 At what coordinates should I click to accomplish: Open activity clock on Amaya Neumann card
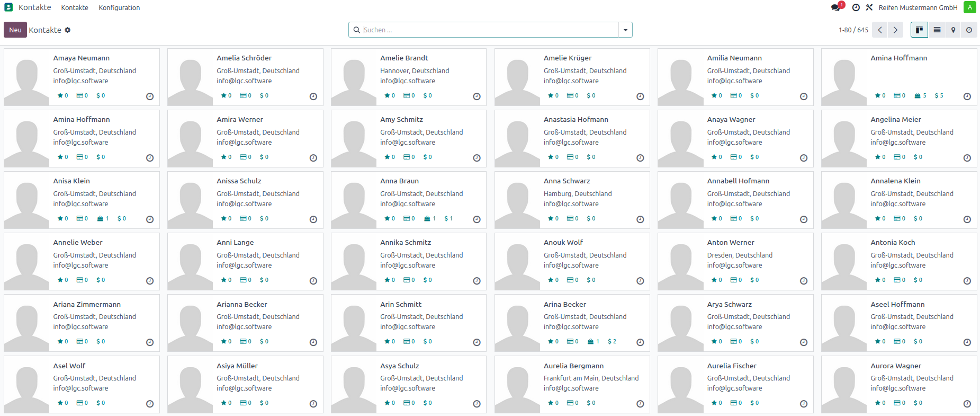coord(150,96)
